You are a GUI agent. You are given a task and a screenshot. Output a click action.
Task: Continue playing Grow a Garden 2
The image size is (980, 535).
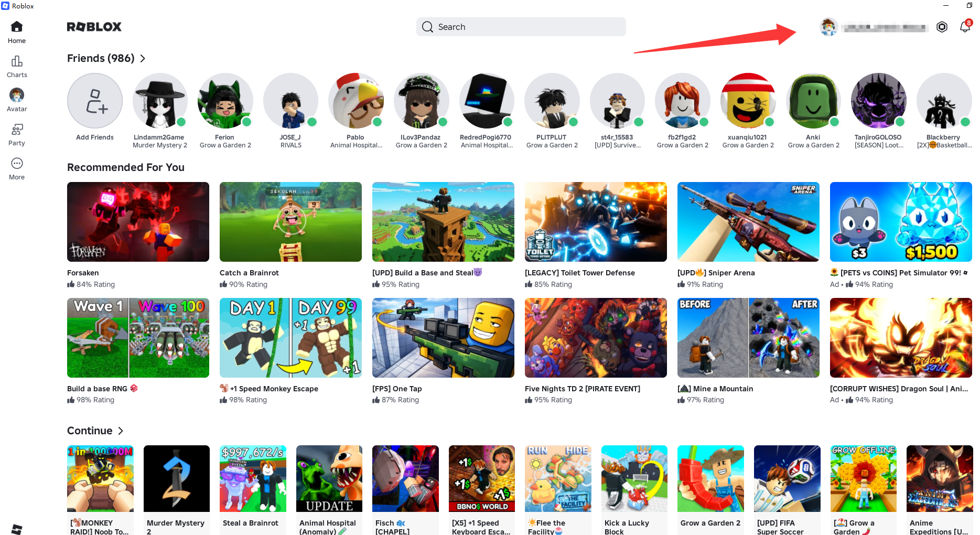[x=710, y=478]
